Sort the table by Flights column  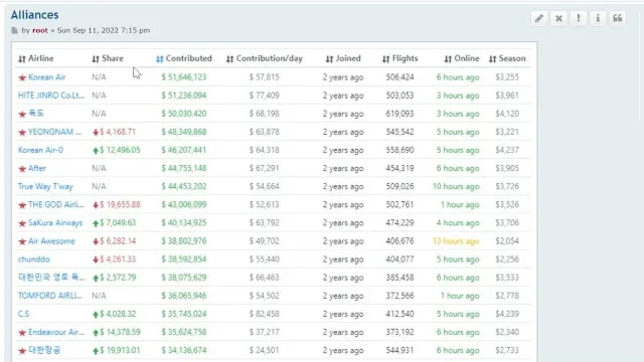pos(400,59)
